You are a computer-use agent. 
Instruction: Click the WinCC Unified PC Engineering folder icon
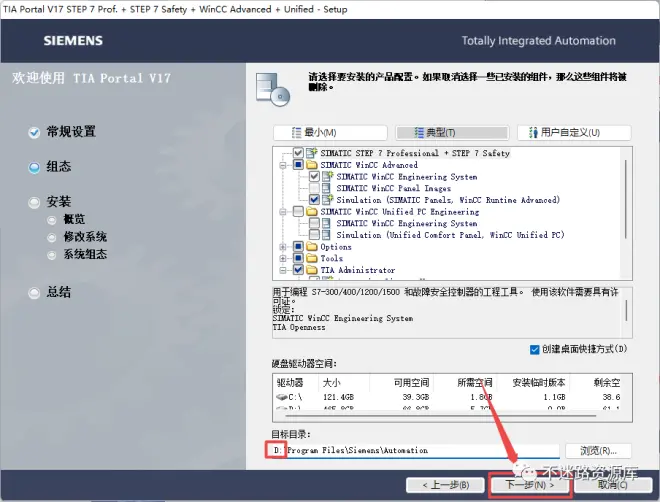pos(311,211)
